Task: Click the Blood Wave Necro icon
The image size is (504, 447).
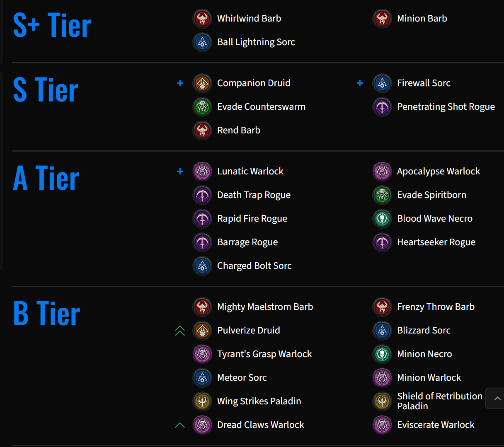Action: pyautogui.click(x=382, y=219)
